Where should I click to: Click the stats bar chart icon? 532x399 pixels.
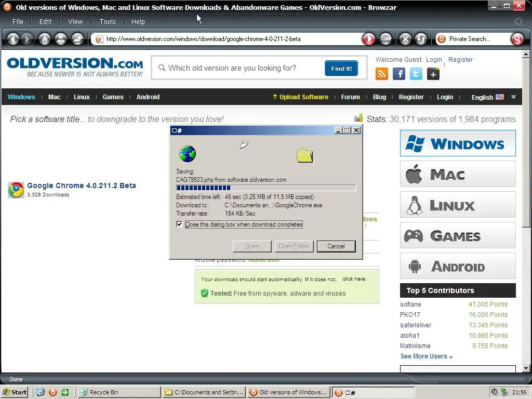pyautogui.click(x=358, y=118)
